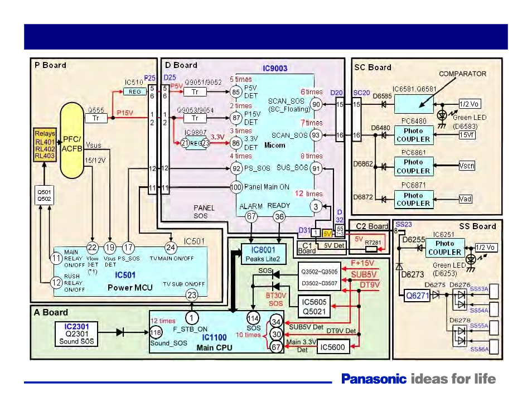Click the D6273 diode symbol
Viewport: 532px width, 411px height.
point(400,267)
